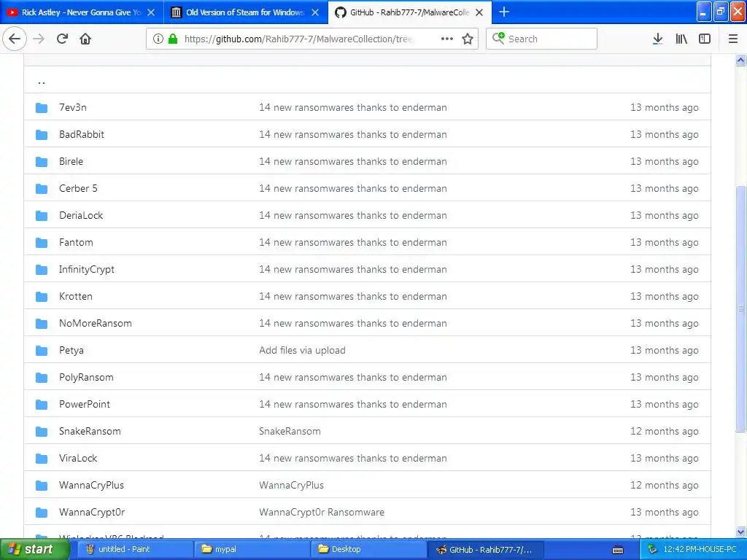Open the browser home page
The height and width of the screenshot is (560, 747).
[85, 39]
